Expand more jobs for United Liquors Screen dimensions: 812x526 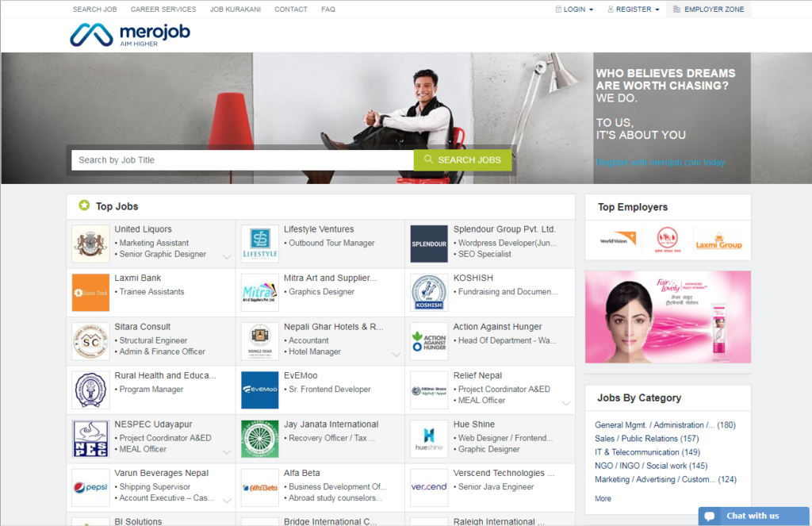click(x=227, y=257)
